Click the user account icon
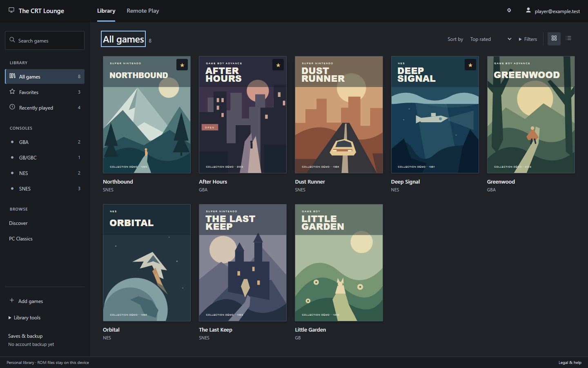The image size is (588, 368). tap(528, 10)
